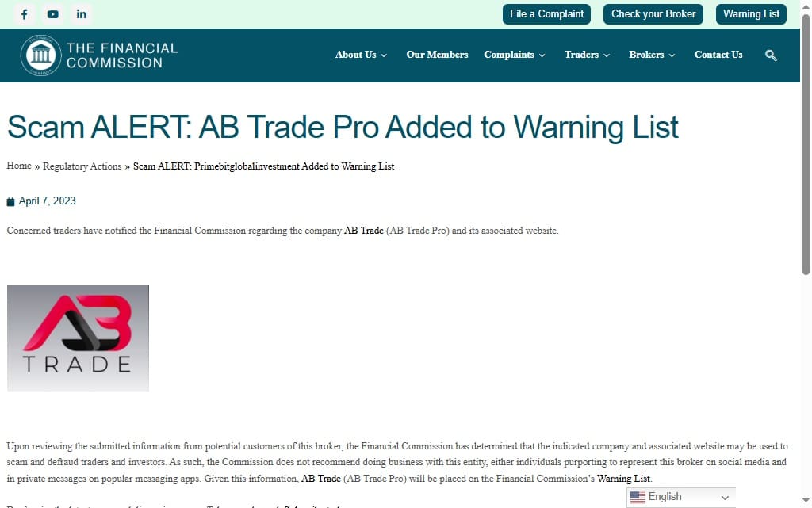The height and width of the screenshot is (508, 812).
Task: Open the English language selector
Action: coord(681,497)
